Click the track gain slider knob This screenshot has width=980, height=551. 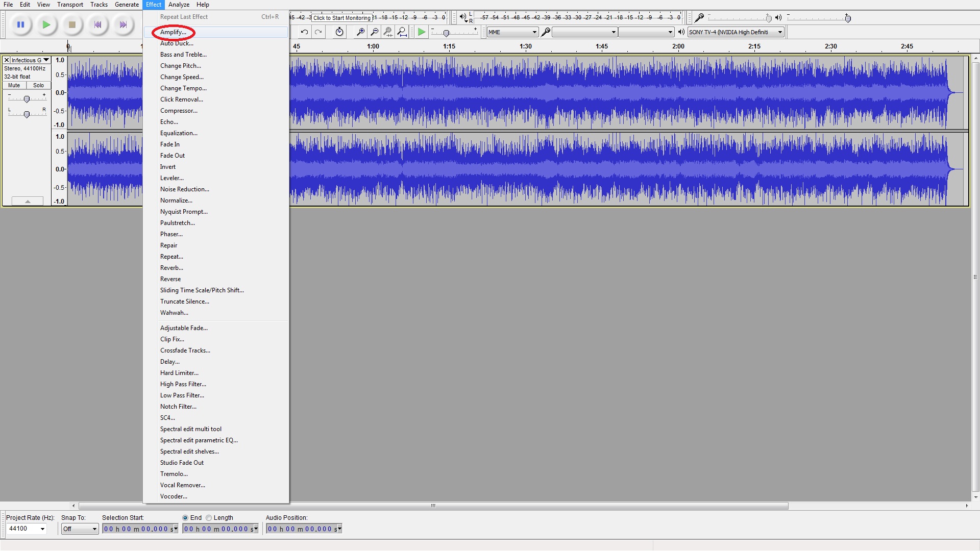coord(27,99)
